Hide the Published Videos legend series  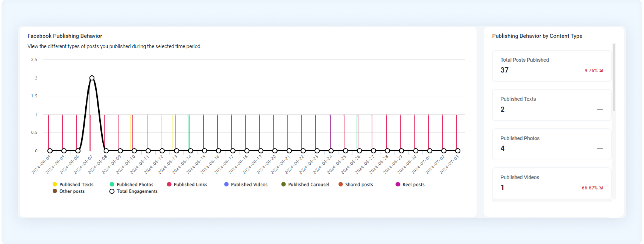coord(246,185)
